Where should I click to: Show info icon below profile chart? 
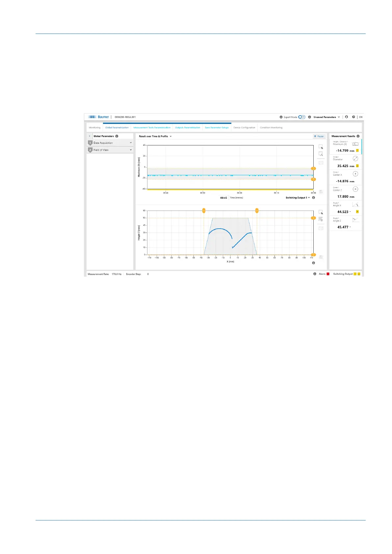[313, 263]
